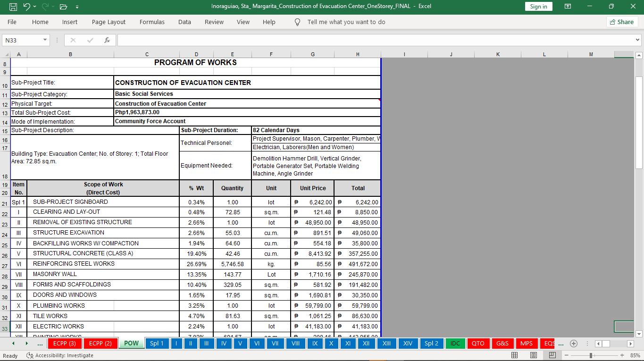The image size is (644, 361).
Task: Click the Share button
Action: click(x=622, y=22)
